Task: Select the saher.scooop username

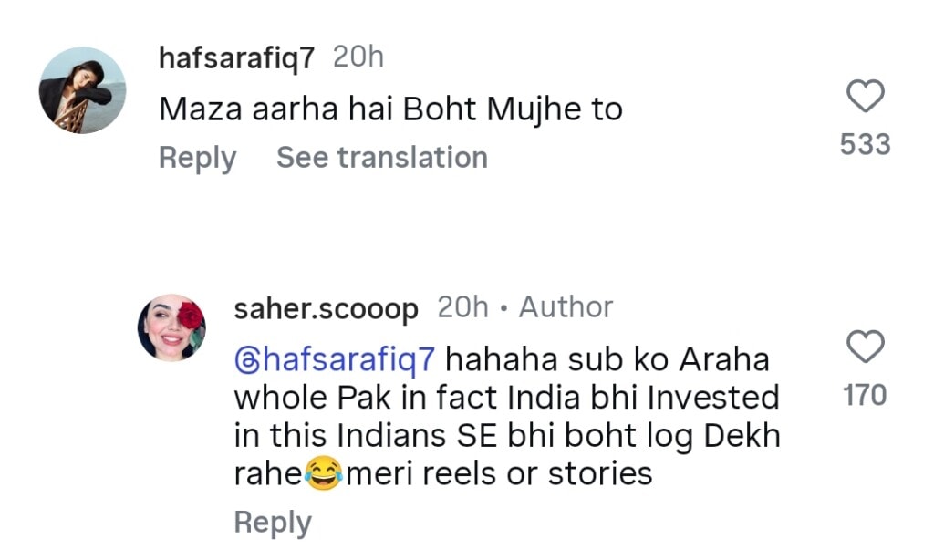Action: [325, 307]
